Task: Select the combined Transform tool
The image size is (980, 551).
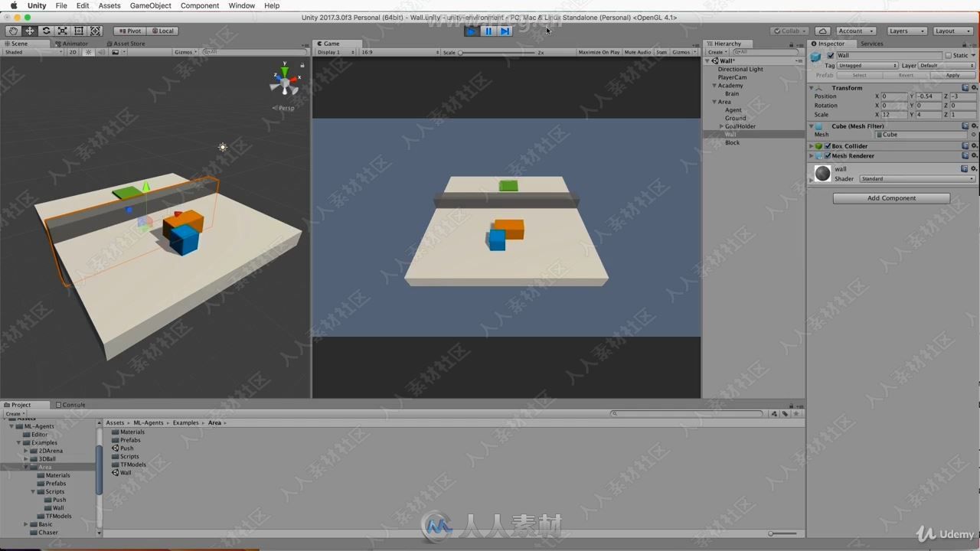Action: pos(96,31)
